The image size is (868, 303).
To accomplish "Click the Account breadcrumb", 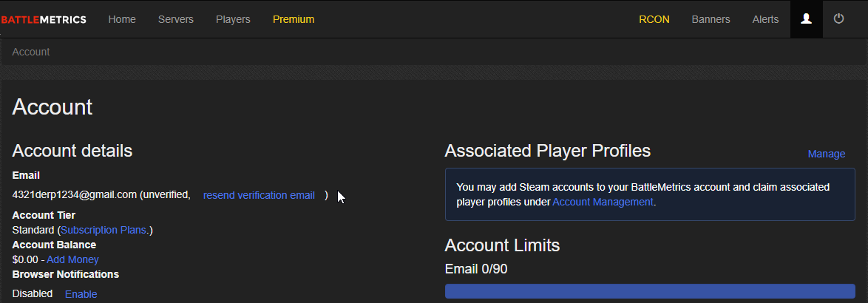I will pyautogui.click(x=31, y=52).
